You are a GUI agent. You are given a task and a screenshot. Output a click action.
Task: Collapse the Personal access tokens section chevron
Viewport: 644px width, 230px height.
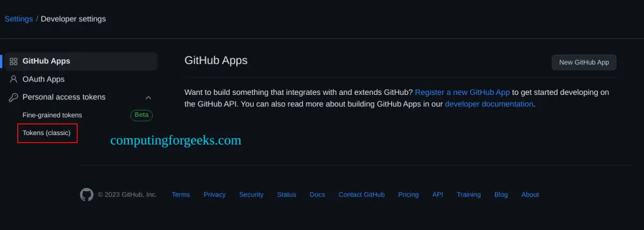148,97
